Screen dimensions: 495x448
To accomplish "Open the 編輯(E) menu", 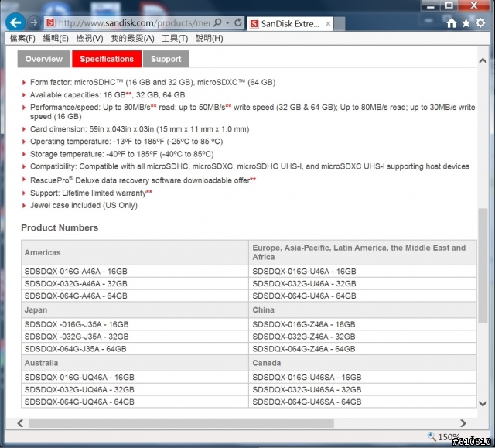I will tap(56, 39).
